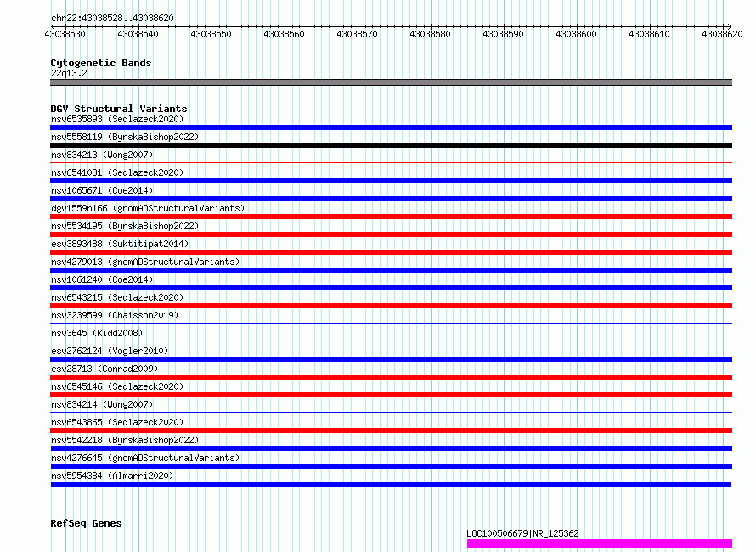This screenshot has width=756, height=552.
Task: Click ruler position 43038600
Action: pos(576,34)
